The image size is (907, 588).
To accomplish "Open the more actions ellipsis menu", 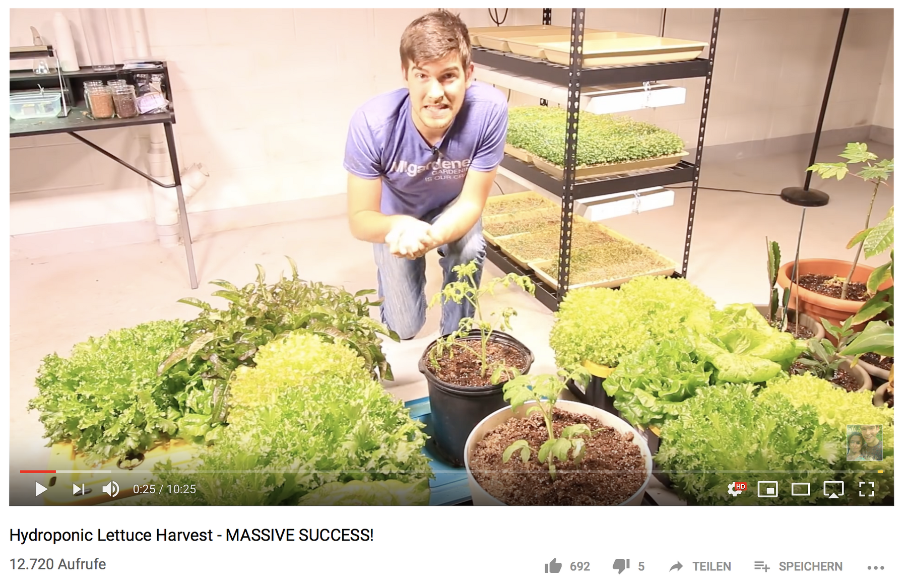I will tap(876, 567).
